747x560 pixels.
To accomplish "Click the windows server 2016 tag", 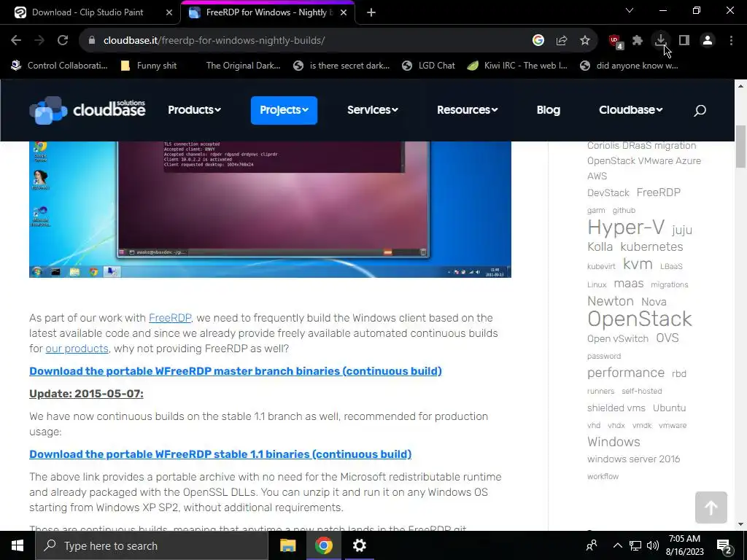I will (634, 459).
